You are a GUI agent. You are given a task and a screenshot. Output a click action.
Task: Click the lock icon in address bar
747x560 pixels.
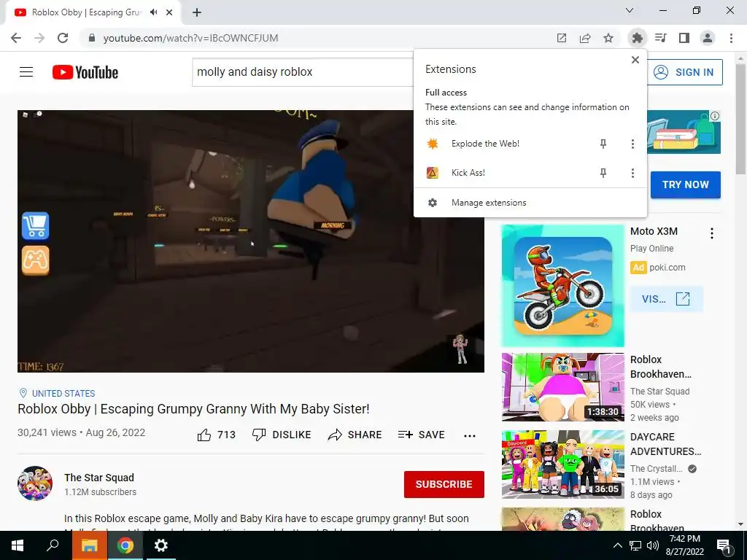[x=92, y=38]
